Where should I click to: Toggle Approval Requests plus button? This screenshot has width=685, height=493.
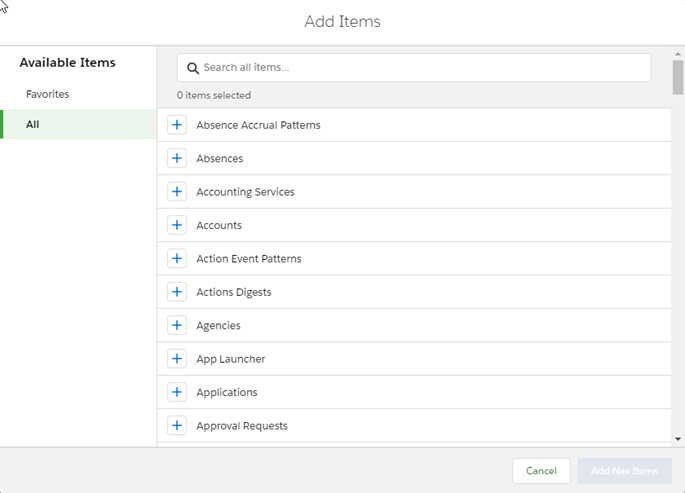(x=177, y=425)
